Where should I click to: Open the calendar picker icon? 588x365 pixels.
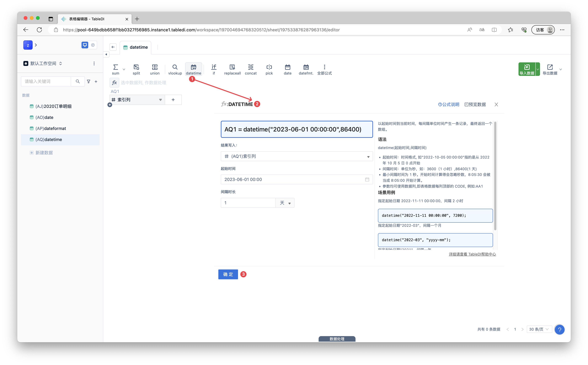coord(367,179)
